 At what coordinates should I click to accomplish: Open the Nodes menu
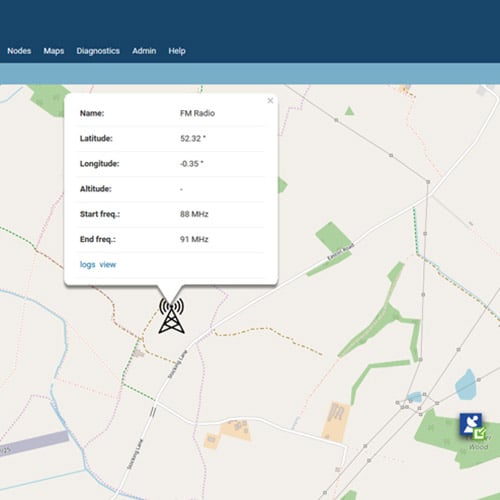click(19, 51)
